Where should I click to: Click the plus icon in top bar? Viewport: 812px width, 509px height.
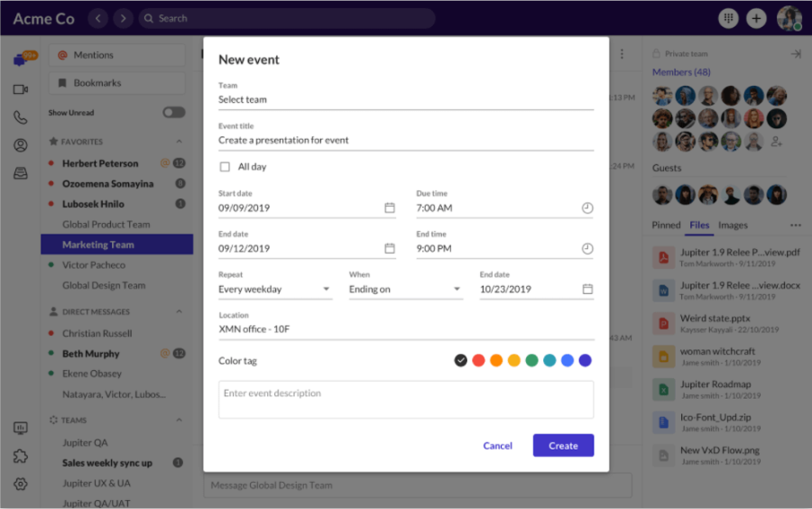(756, 18)
